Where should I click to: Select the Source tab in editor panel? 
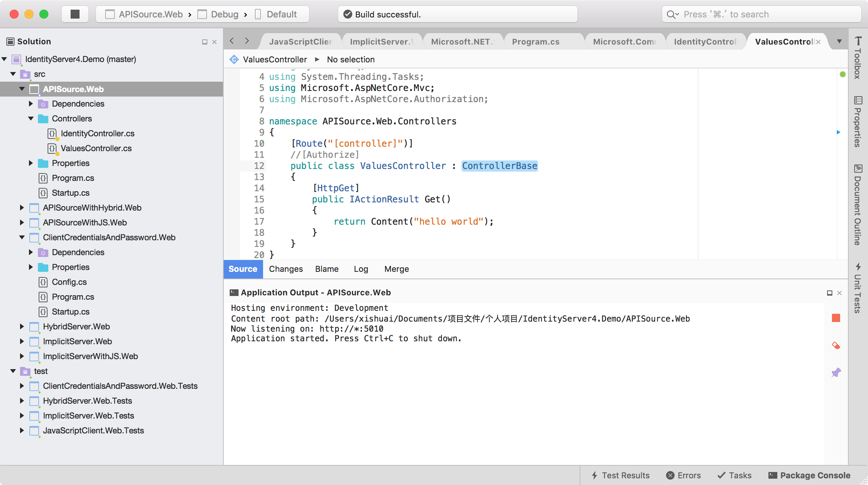click(243, 269)
